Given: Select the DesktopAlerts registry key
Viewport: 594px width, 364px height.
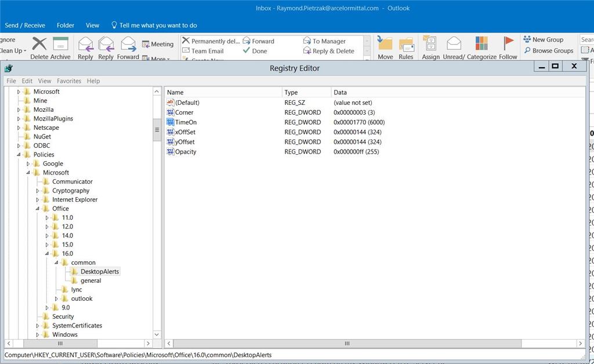Looking at the screenshot, I should (100, 272).
